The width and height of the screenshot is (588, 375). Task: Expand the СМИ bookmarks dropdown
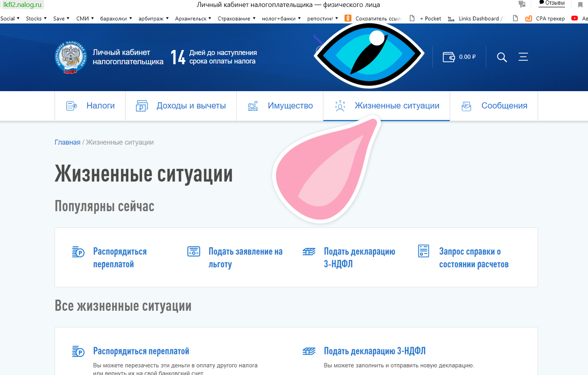coord(81,18)
